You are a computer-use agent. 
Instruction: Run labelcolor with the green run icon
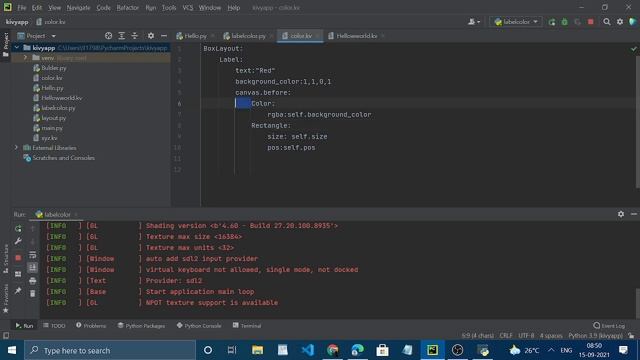pos(552,22)
